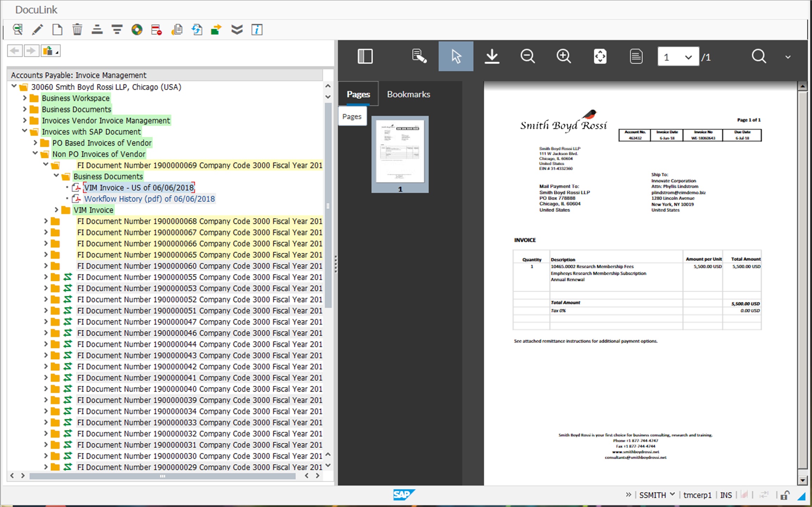The width and height of the screenshot is (812, 507).
Task: Click the tree horizontal scrollbar
Action: pyautogui.click(x=162, y=476)
